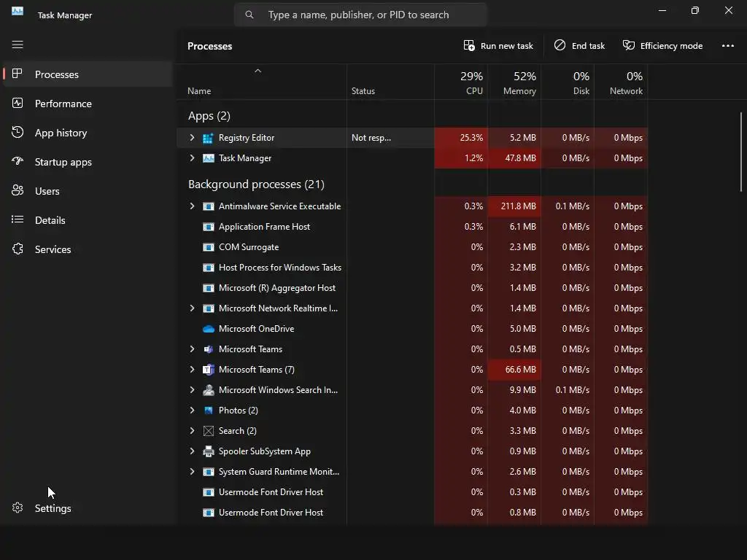
Task: Click the 'Apps (2)' group heading
Action: point(209,116)
